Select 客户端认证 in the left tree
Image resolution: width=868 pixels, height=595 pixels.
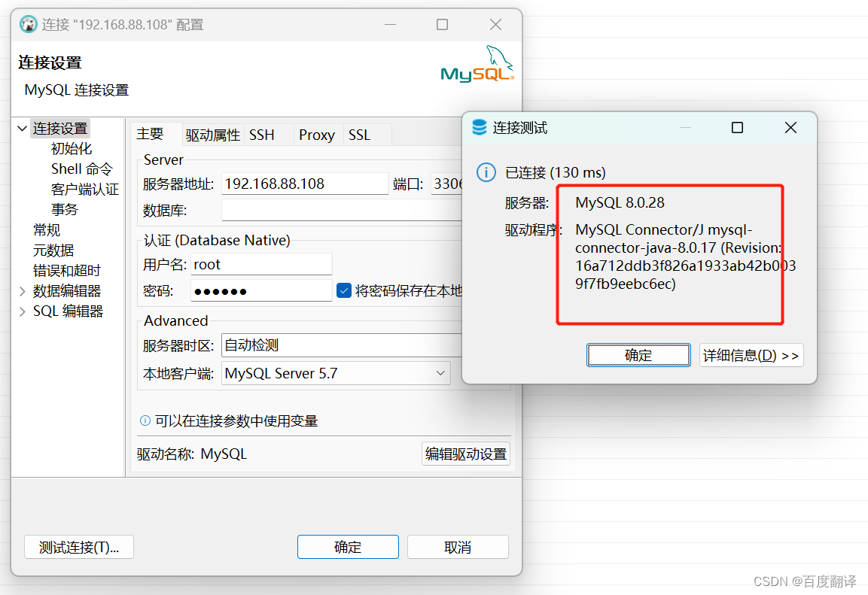point(85,189)
